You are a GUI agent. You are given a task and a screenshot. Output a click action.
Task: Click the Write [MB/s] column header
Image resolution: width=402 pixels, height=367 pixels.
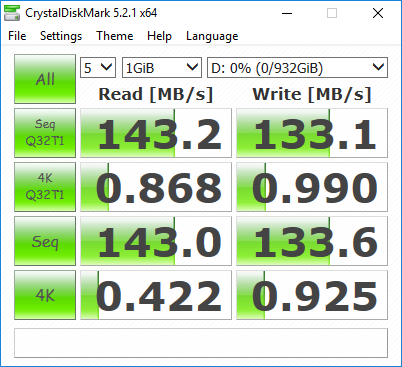click(312, 94)
